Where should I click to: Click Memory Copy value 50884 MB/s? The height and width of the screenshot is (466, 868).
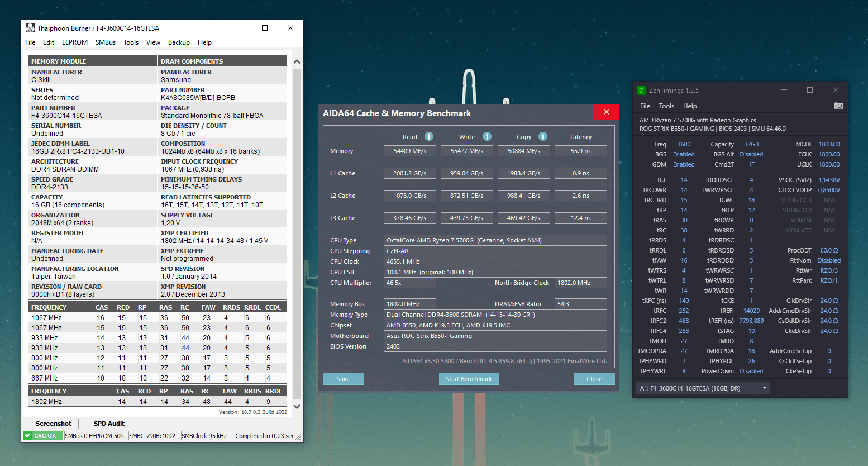point(523,151)
